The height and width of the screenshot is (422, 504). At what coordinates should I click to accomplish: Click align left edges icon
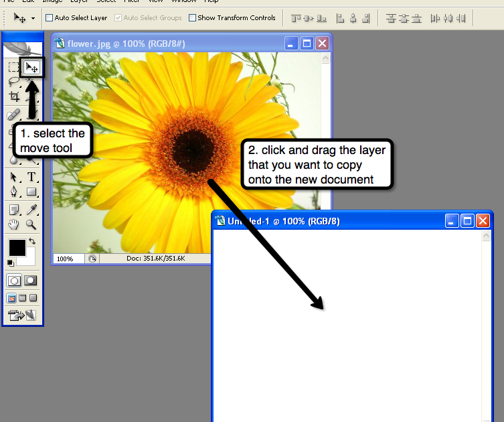pos(340,18)
